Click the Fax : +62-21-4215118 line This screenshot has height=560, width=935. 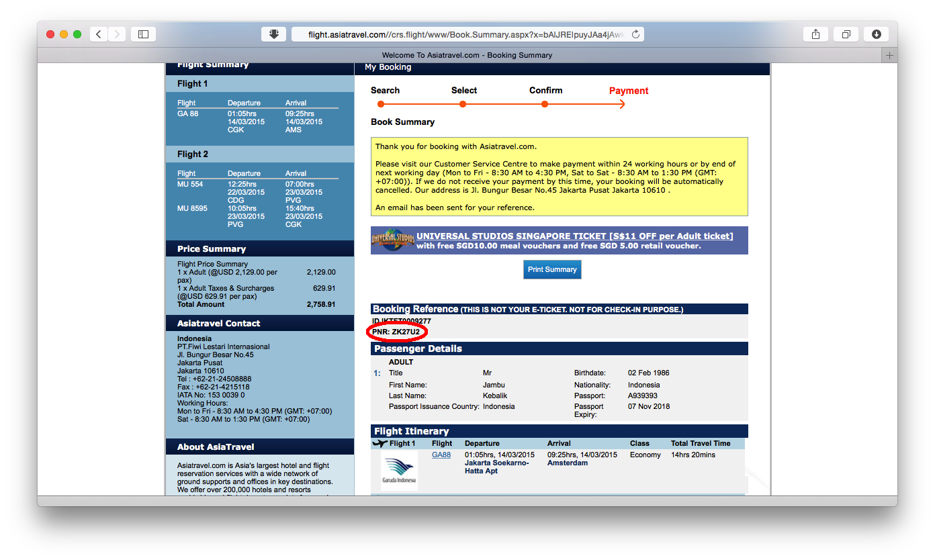click(x=214, y=387)
